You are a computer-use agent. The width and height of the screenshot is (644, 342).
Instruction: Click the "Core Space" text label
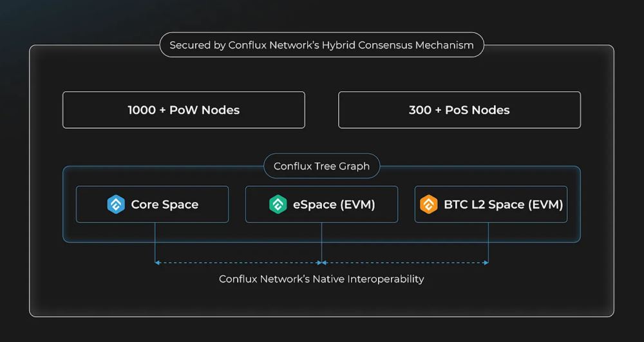[165, 205]
